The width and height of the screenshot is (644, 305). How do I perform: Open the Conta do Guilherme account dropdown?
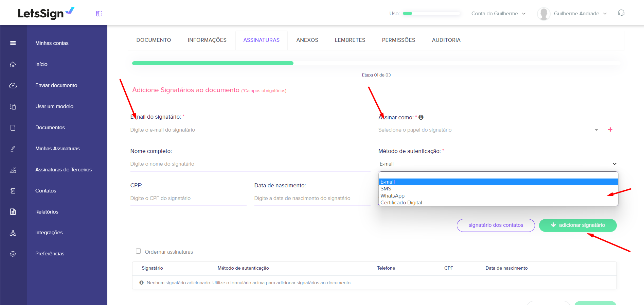point(498,14)
